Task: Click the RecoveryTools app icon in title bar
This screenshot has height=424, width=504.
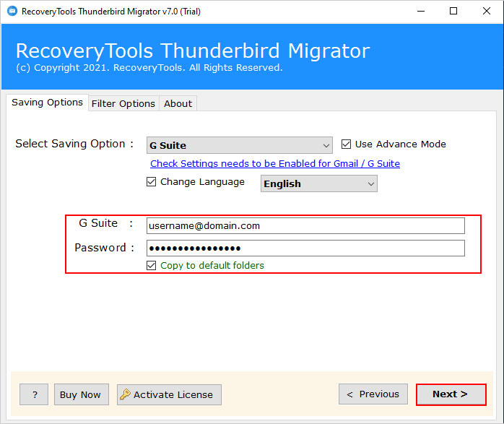Action: pyautogui.click(x=12, y=12)
